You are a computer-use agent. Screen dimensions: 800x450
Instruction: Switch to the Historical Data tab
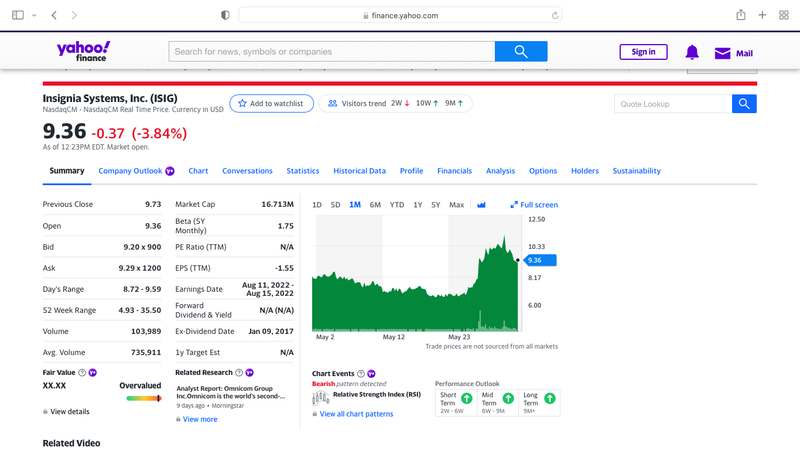[359, 171]
